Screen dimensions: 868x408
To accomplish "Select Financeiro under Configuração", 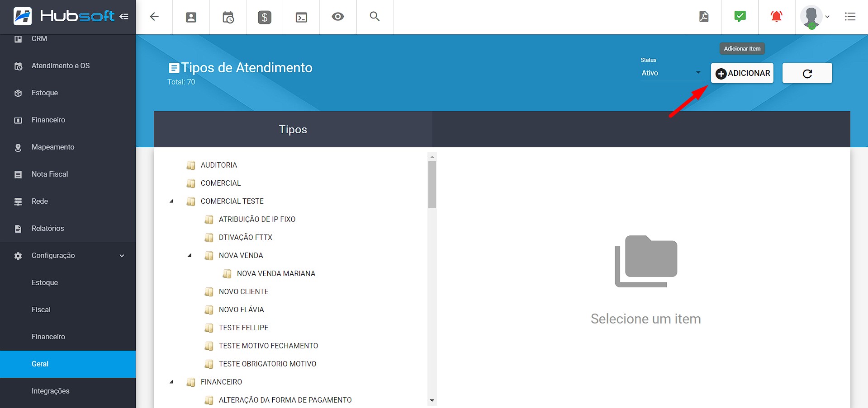I will 68,337.
